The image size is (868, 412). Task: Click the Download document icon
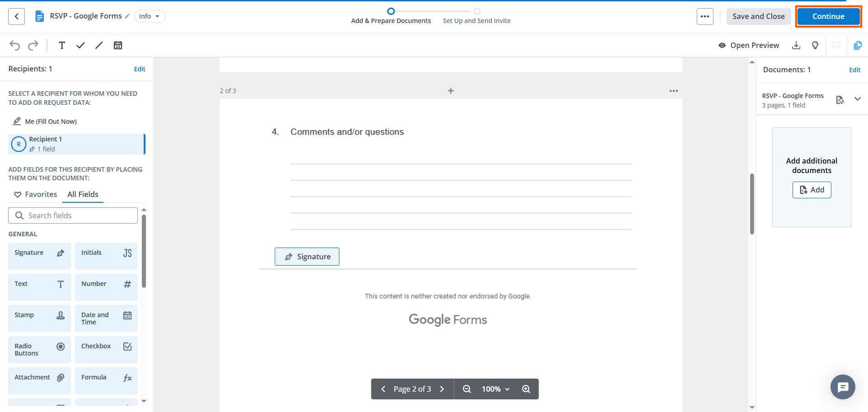[x=796, y=45]
